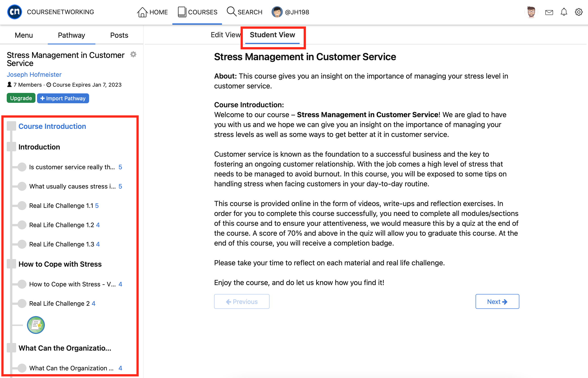Open Real Life Challenge 2
The height and width of the screenshot is (378, 588).
pyautogui.click(x=59, y=303)
